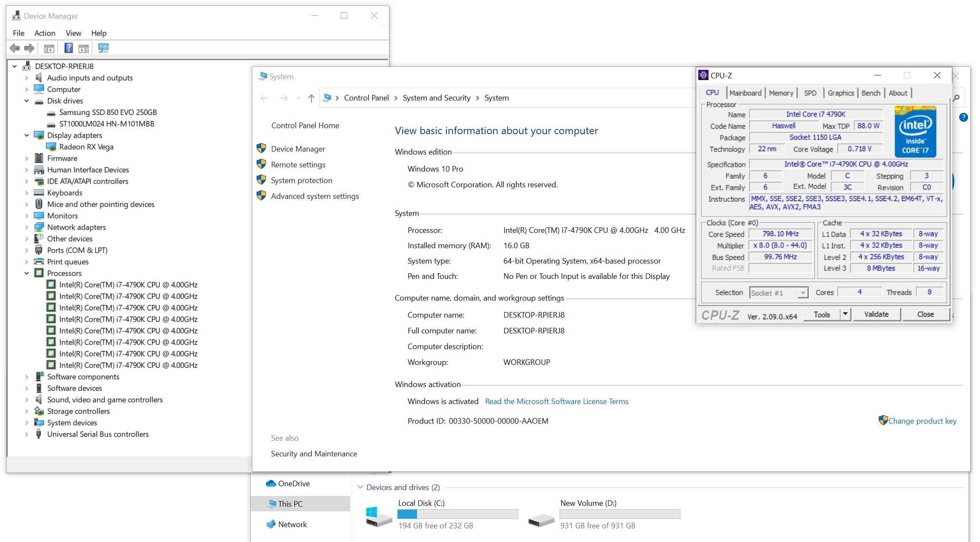Click the Universal Serial Bus controllers icon

point(39,434)
